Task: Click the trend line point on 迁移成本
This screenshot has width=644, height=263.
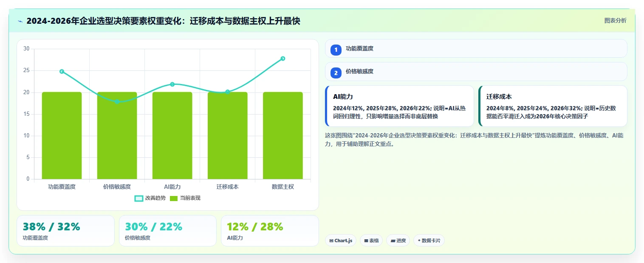Action: (x=227, y=92)
